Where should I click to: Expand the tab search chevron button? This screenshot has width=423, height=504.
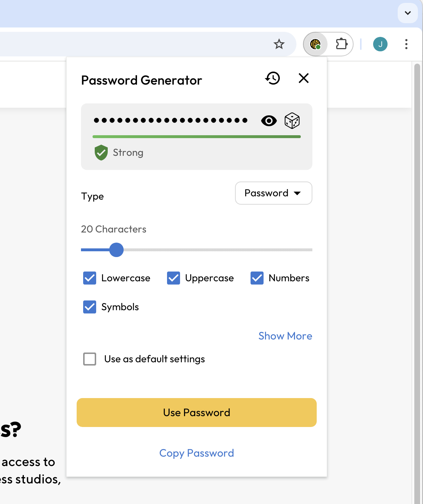pyautogui.click(x=407, y=13)
